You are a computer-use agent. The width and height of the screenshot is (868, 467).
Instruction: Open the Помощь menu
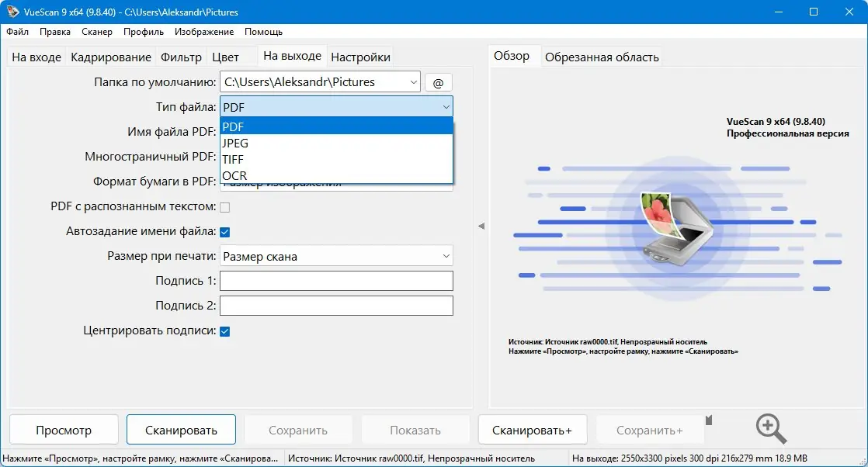[x=263, y=32]
